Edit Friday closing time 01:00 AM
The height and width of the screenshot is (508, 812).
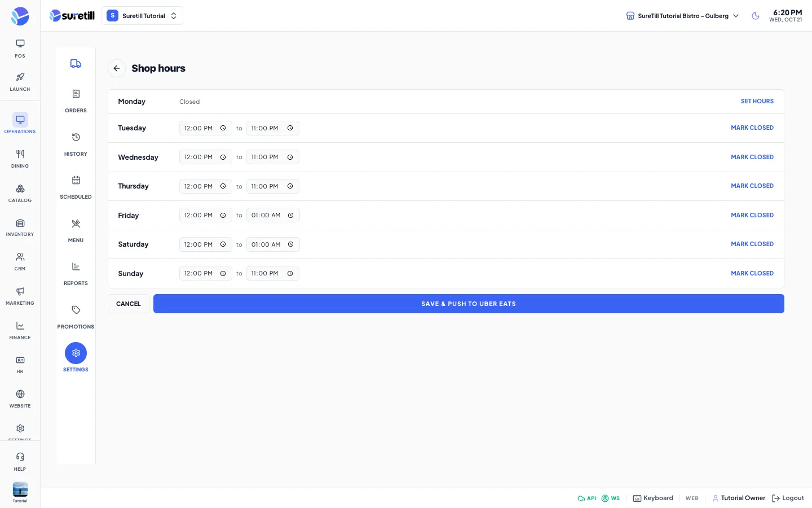273,215
